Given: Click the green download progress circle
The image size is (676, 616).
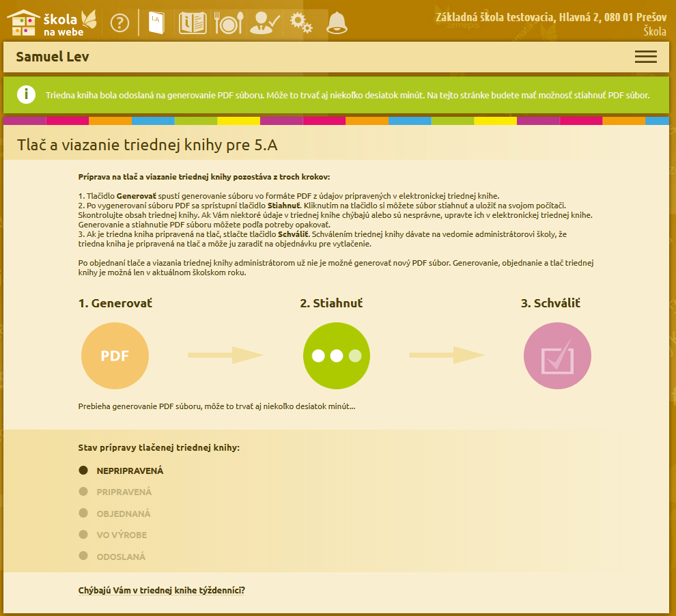Looking at the screenshot, I should [x=336, y=356].
